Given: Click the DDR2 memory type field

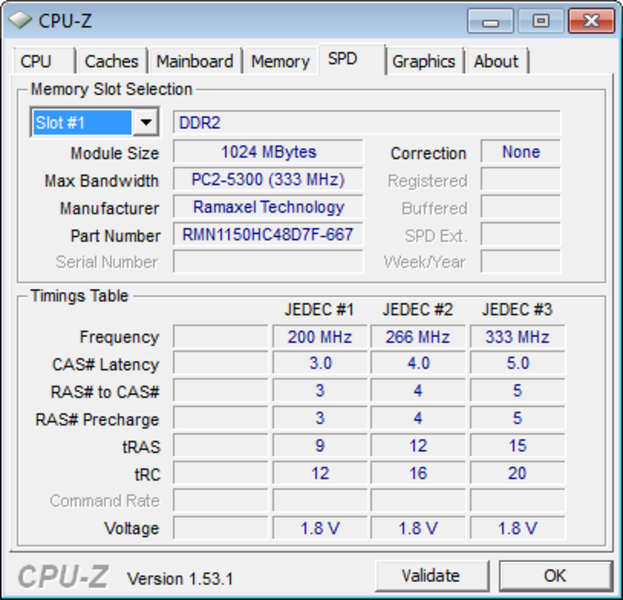Looking at the screenshot, I should tap(367, 122).
